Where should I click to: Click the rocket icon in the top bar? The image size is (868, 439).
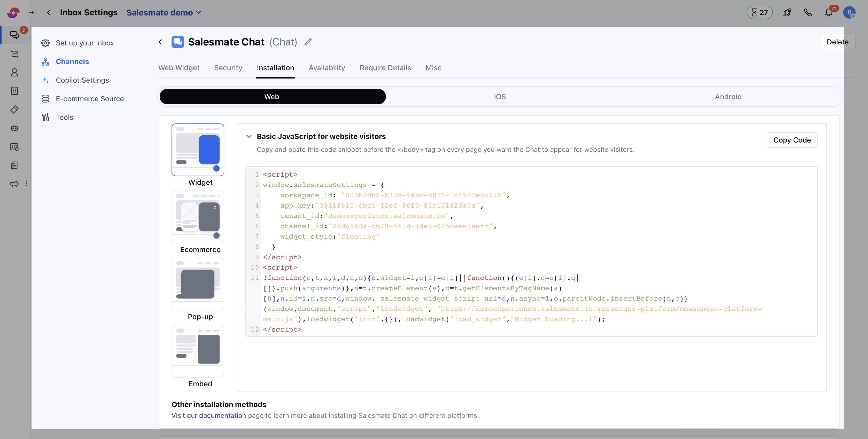[787, 12]
